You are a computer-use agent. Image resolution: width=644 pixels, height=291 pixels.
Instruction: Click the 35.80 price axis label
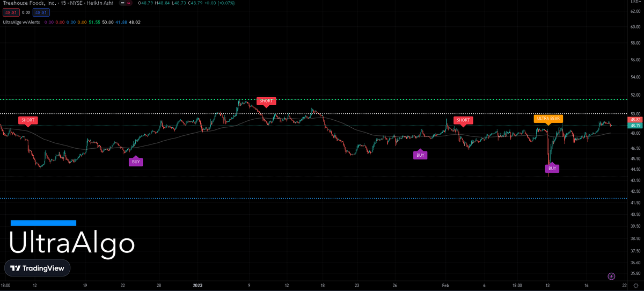(x=636, y=273)
